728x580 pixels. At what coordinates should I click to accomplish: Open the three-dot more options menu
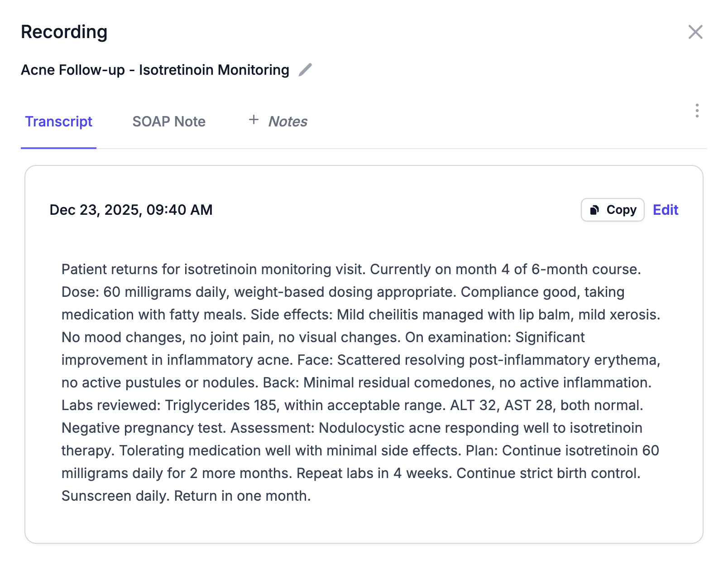click(697, 111)
